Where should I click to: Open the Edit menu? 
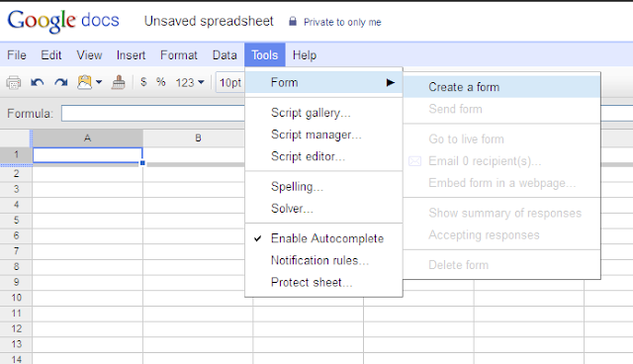point(50,54)
